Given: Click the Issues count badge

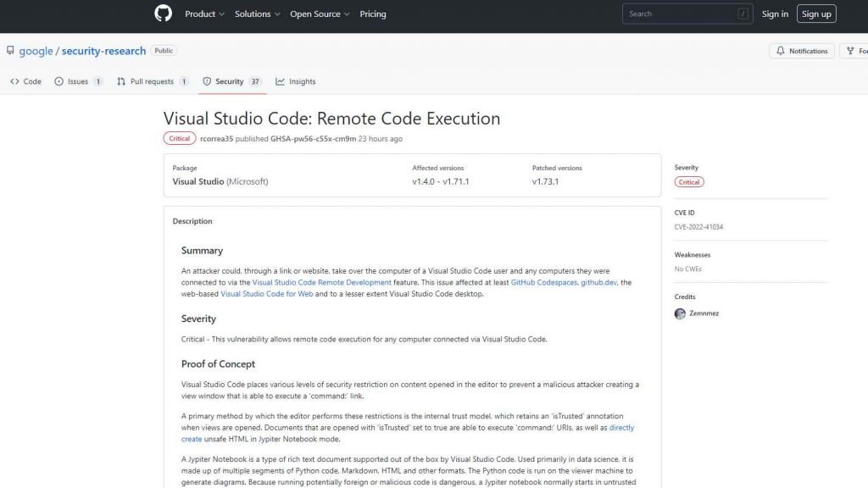Looking at the screenshot, I should pos(98,81).
